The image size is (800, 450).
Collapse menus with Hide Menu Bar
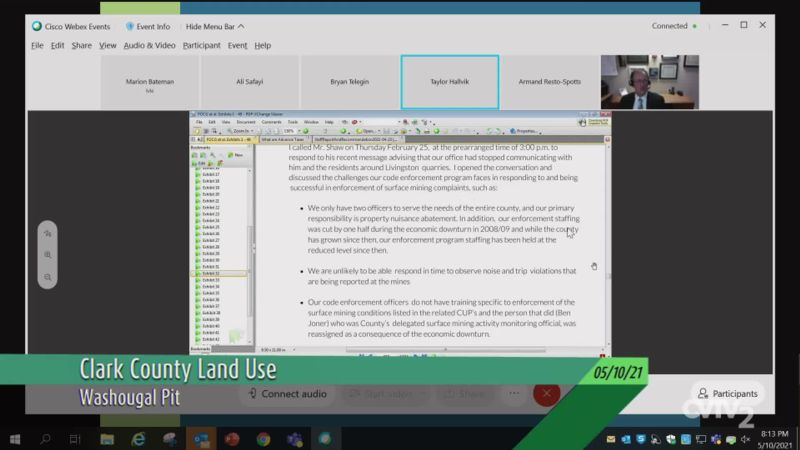[214, 27]
